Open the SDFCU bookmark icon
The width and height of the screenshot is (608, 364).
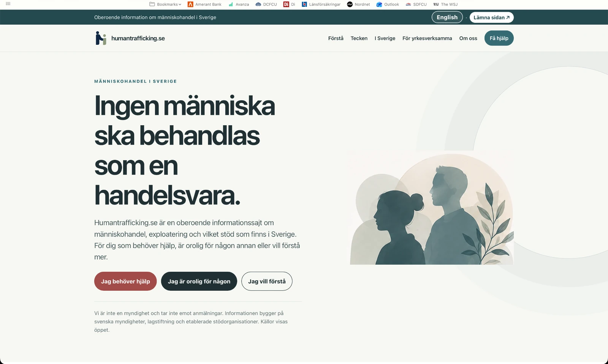pos(408,4)
